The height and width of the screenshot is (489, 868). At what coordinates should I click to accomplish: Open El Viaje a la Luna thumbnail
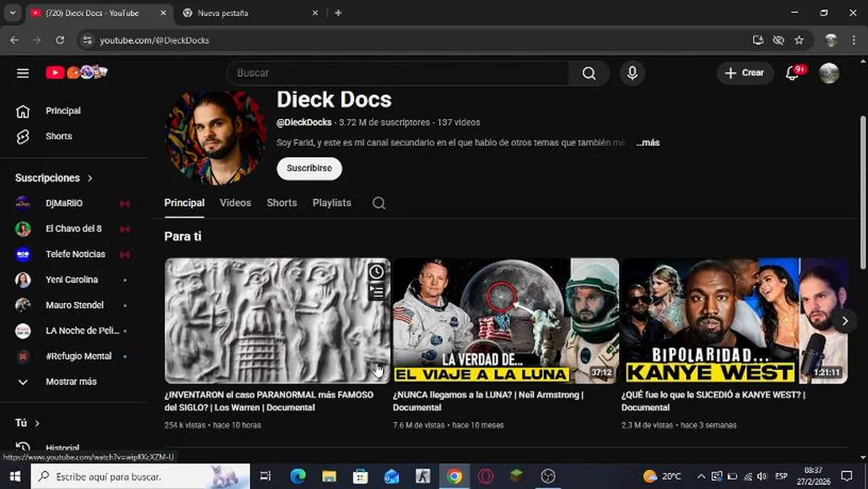click(506, 321)
